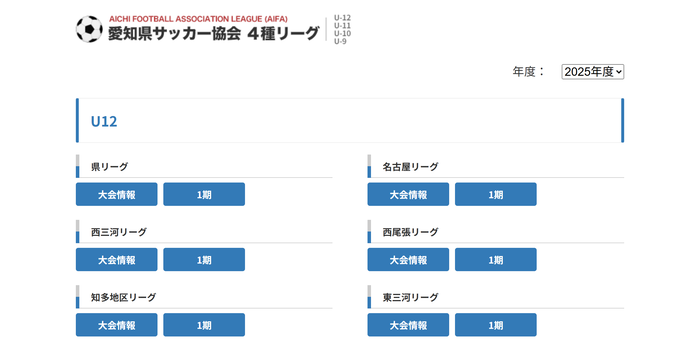Select 1期 under 名古屋リーグ
The image size is (700, 360).
pos(496,194)
